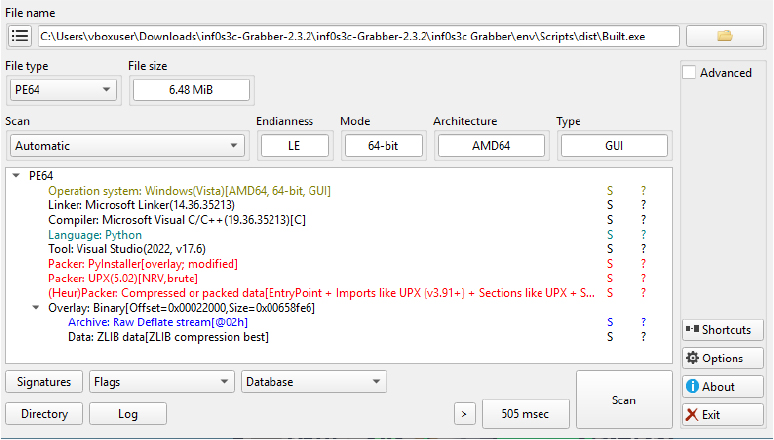
Task: Select the Packer: UPX(5.02) row
Action: click(x=123, y=278)
